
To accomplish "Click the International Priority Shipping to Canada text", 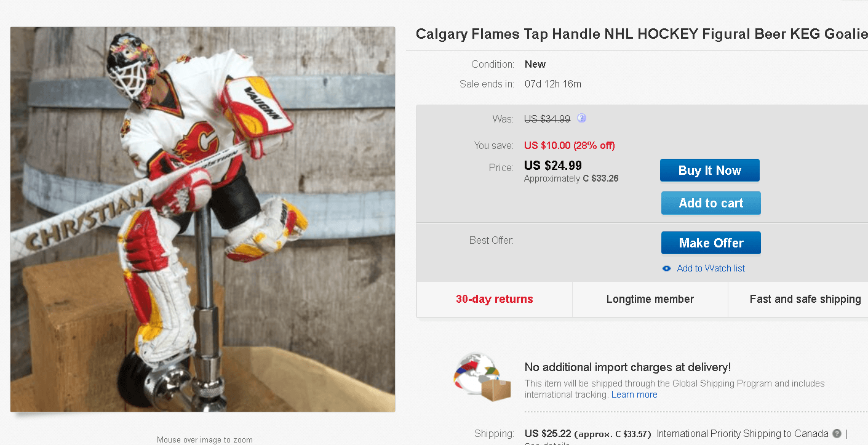I will pyautogui.click(x=742, y=434).
